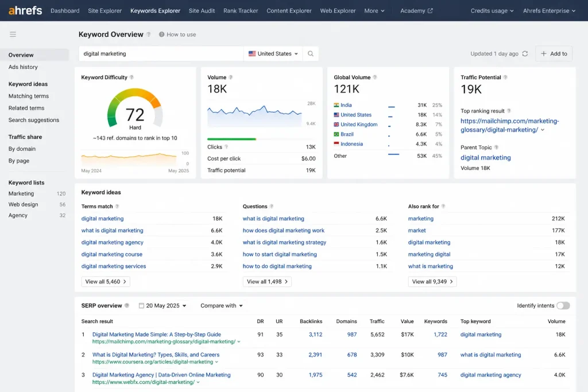This screenshot has width=588, height=392.
Task: Click the ahrefs logo
Action: pos(25,10)
